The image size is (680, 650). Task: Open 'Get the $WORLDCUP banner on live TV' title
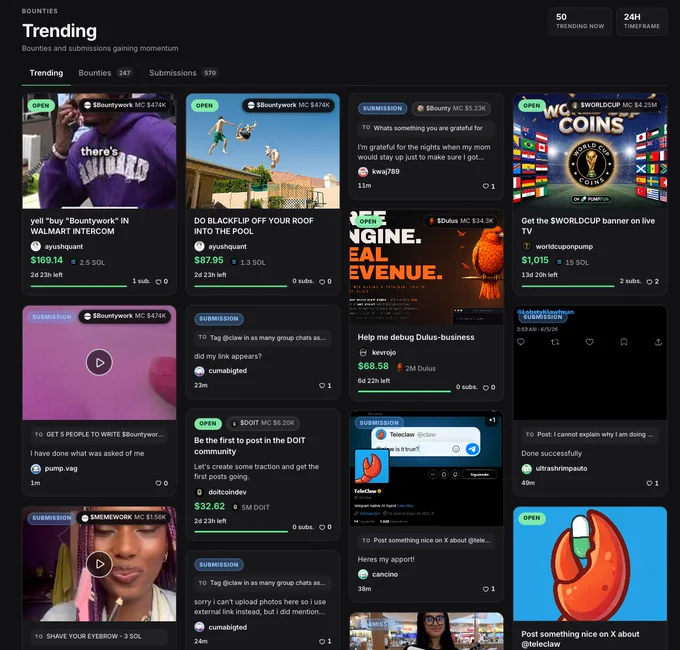588,226
